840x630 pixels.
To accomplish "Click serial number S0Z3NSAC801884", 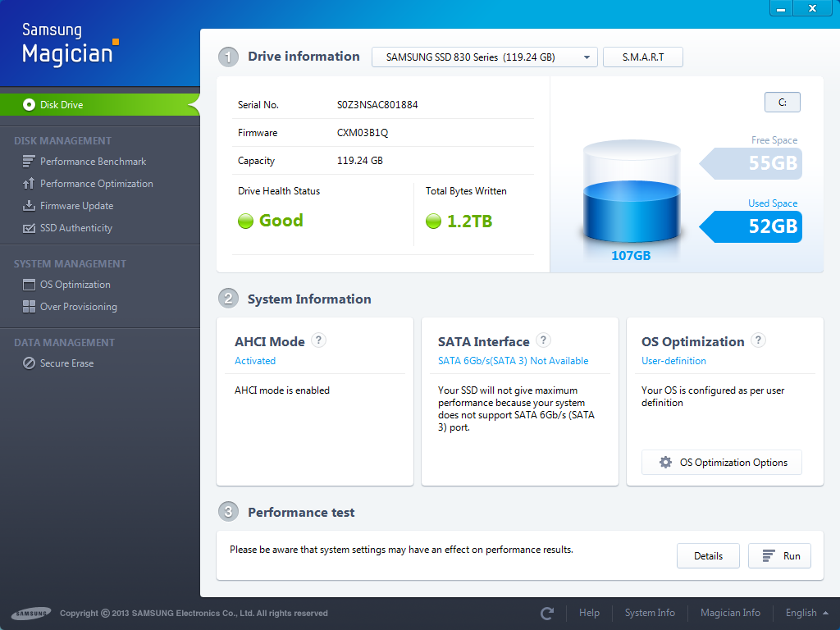I will tap(377, 105).
